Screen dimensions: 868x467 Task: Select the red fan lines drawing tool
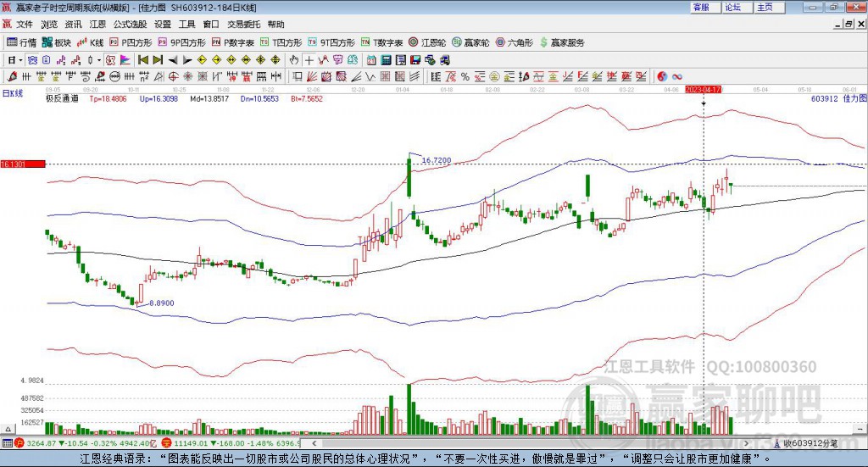(x=312, y=77)
